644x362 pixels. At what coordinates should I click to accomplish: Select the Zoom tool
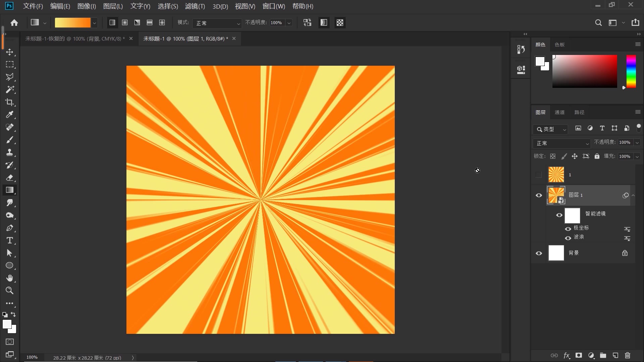(x=10, y=290)
